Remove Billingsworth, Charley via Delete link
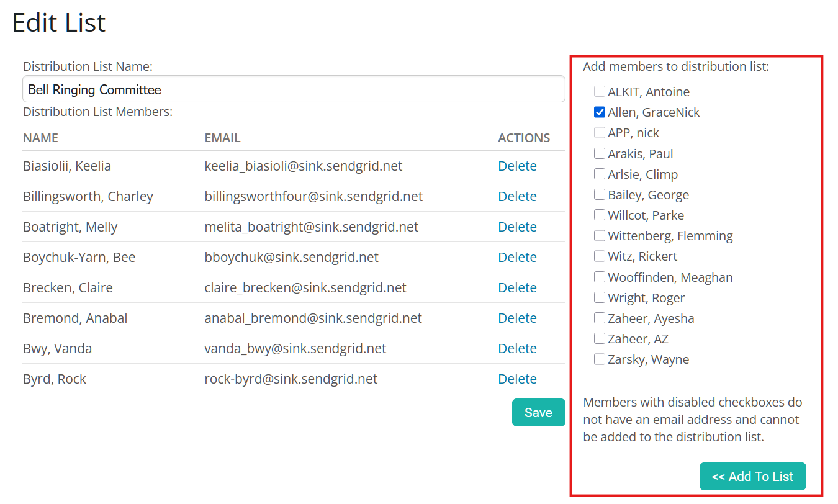Screen dimensions: 838x504 point(517,197)
